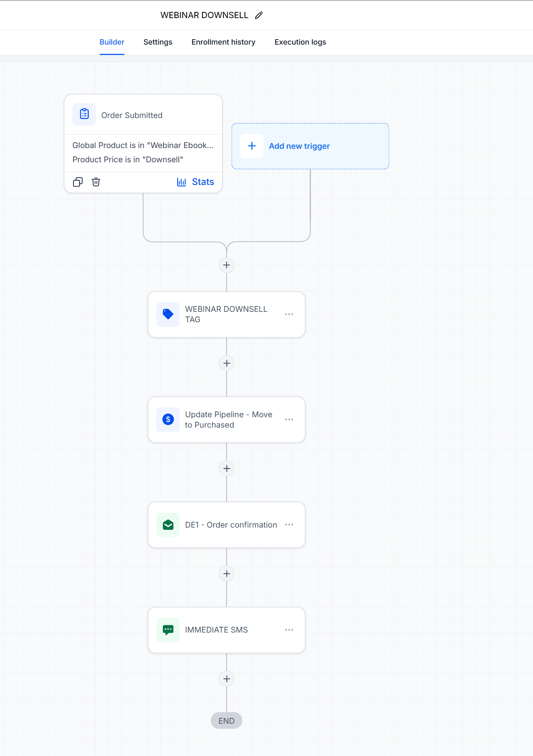Screen dimensions: 533x756
Task: Select the END node
Action: 226,721
